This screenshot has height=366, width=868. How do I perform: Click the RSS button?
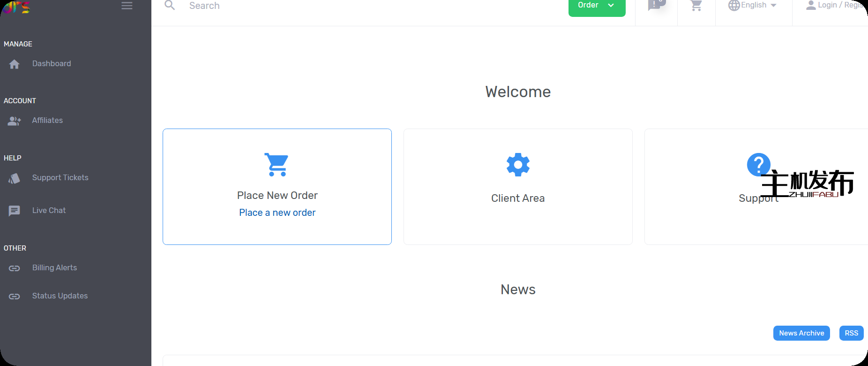(851, 333)
